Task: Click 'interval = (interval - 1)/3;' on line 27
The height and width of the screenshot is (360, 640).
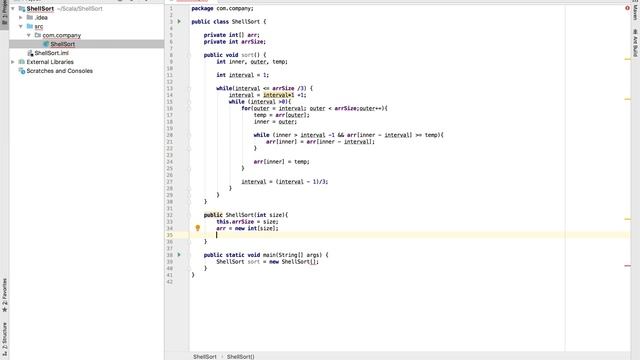Action: (x=285, y=182)
